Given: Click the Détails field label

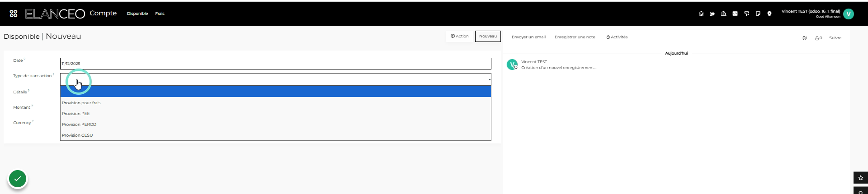Looking at the screenshot, I should point(20,92).
